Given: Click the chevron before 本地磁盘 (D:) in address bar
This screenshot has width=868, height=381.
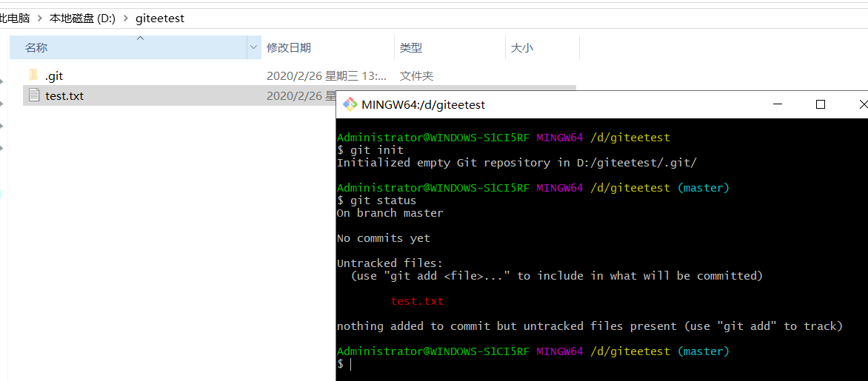Looking at the screenshot, I should point(40,18).
